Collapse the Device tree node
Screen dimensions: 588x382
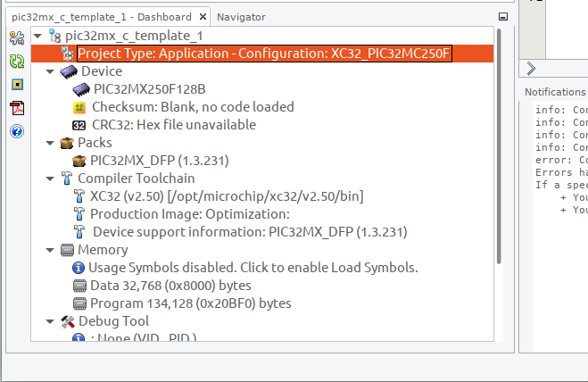click(x=50, y=71)
